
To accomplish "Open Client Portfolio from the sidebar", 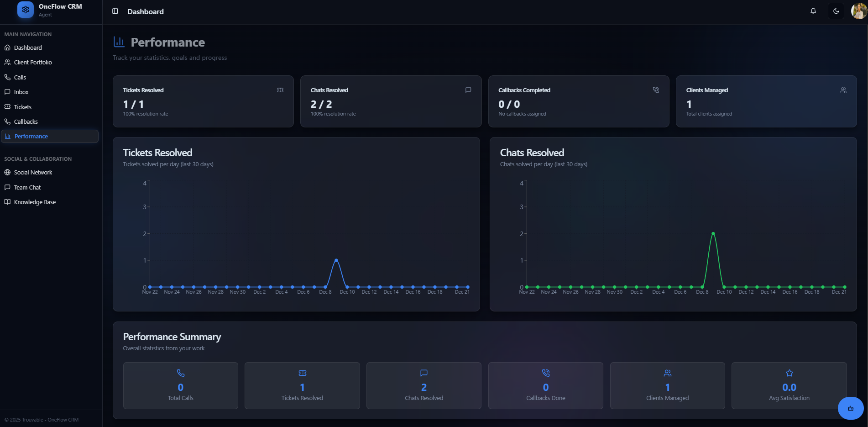I will pyautogui.click(x=32, y=62).
